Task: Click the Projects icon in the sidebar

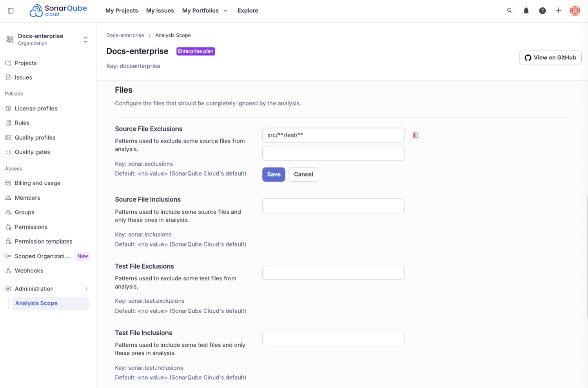Action: pos(8,63)
